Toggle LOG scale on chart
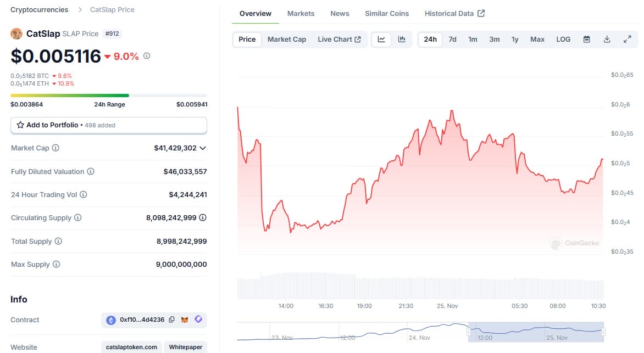 pos(563,39)
